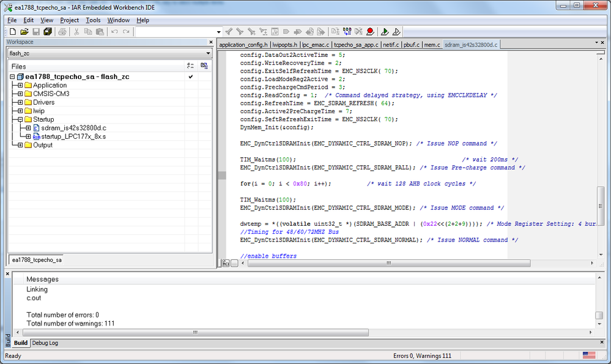Close the Workspace panel
This screenshot has width=611, height=364.
(x=211, y=42)
